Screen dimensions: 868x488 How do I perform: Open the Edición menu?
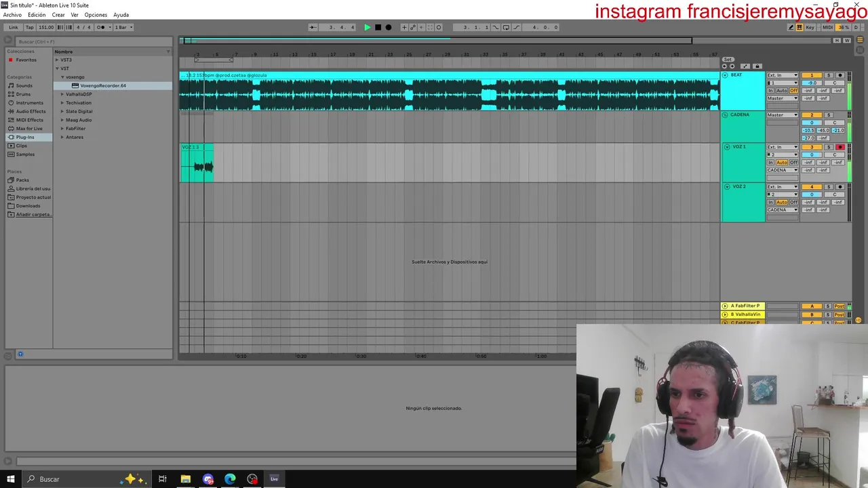[37, 15]
